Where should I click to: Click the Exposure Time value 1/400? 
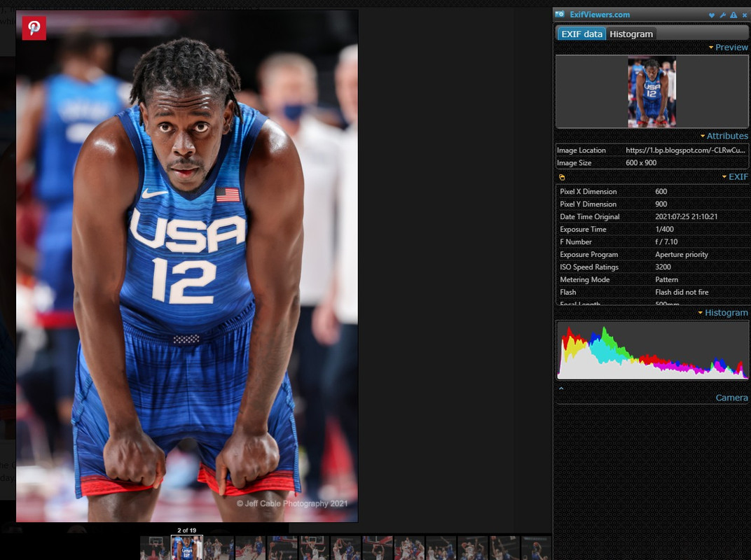(664, 230)
